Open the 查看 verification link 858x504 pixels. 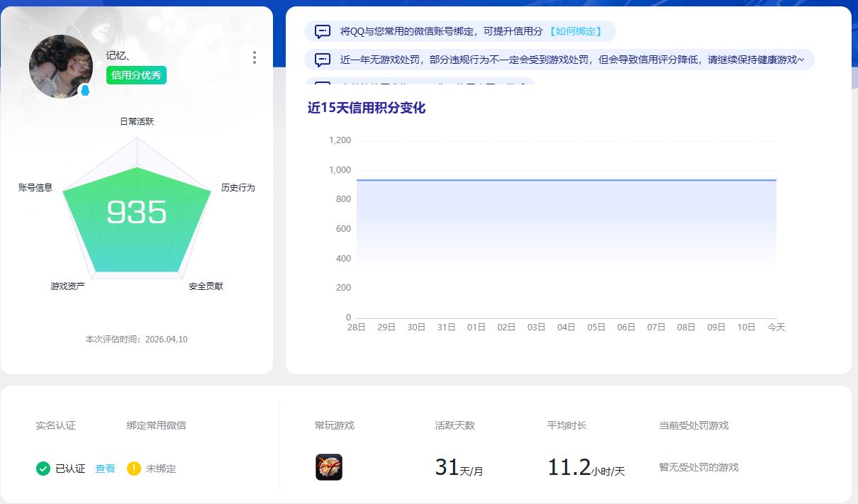(105, 469)
